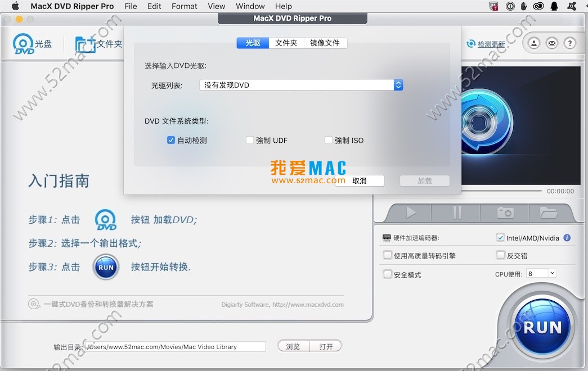Open the MacX DVD Ripper Pro app menu
The height and width of the screenshot is (371, 588).
[72, 6]
